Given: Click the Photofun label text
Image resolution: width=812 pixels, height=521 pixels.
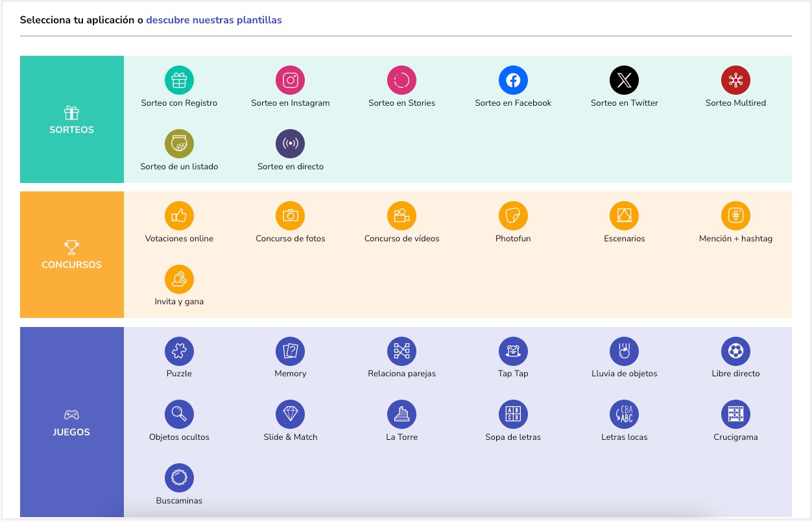Looking at the screenshot, I should tap(512, 239).
